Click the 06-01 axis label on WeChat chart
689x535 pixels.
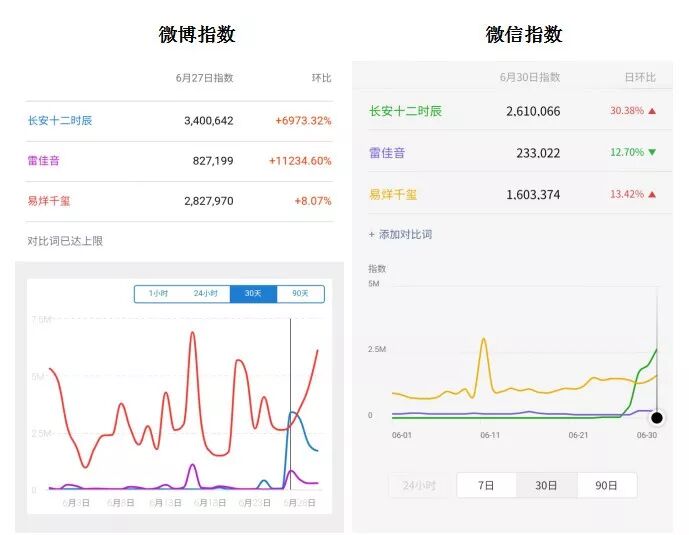(402, 435)
